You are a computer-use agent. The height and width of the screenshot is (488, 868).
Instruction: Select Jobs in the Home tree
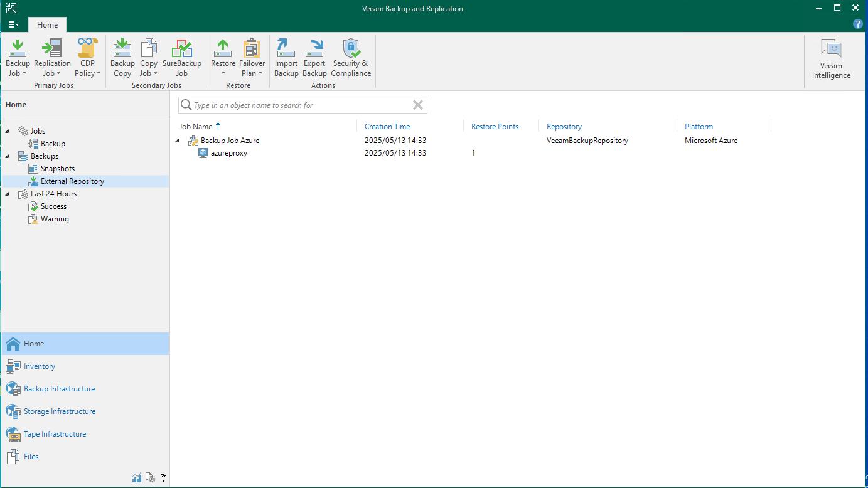coord(38,131)
